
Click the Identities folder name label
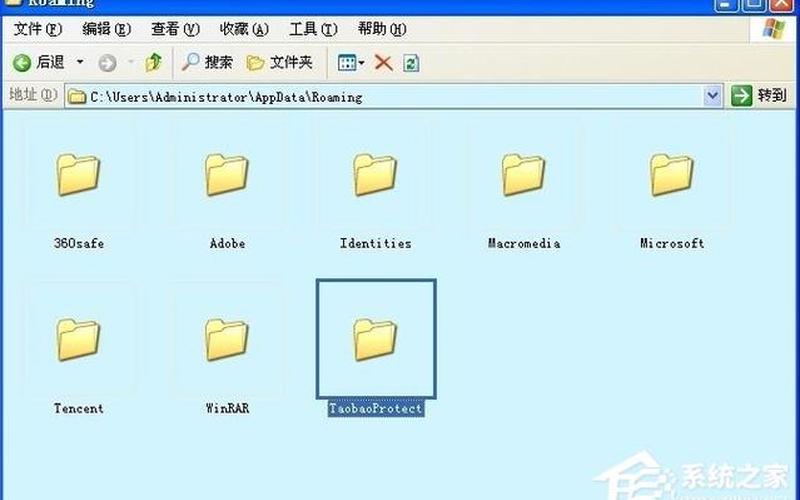pos(376,243)
